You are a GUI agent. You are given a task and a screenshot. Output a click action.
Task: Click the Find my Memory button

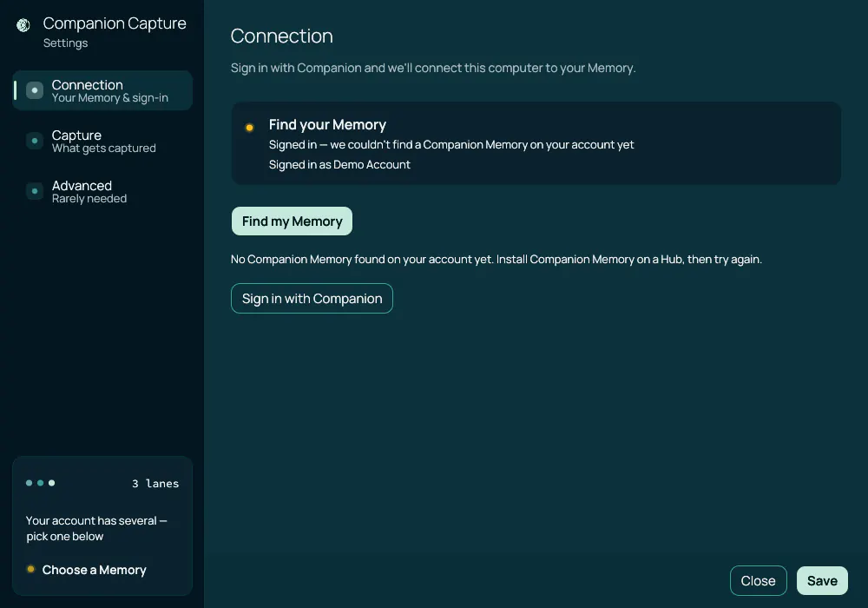pyautogui.click(x=292, y=221)
